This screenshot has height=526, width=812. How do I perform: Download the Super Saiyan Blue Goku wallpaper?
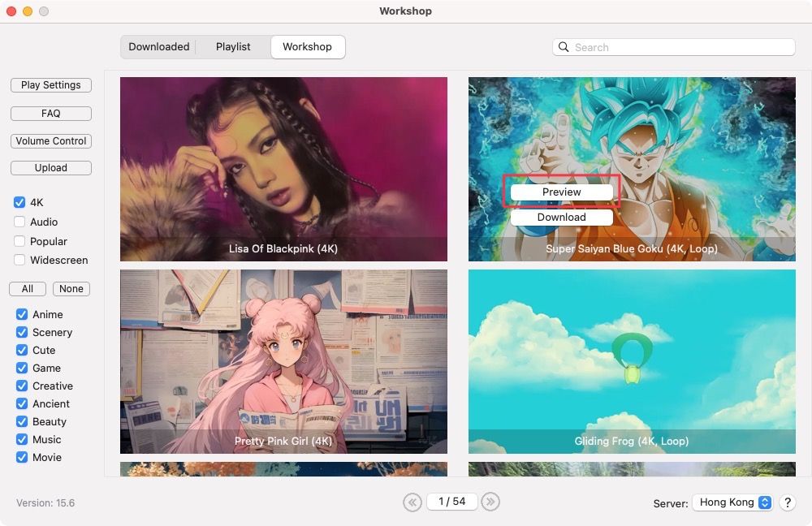tap(560, 217)
